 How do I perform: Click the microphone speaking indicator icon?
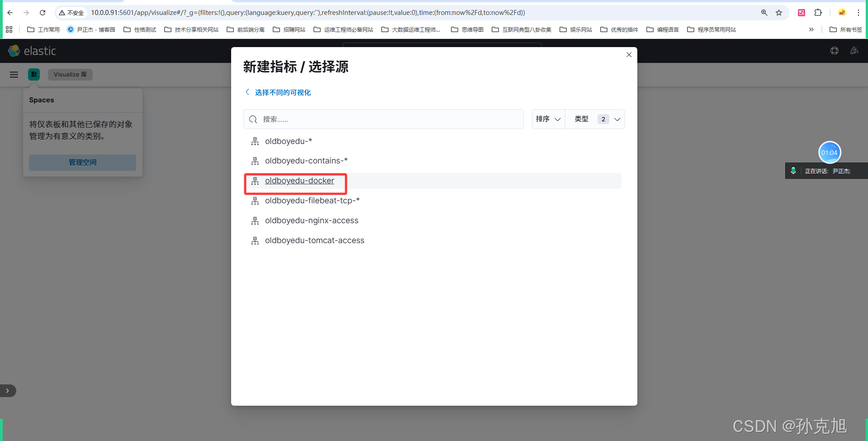point(793,171)
